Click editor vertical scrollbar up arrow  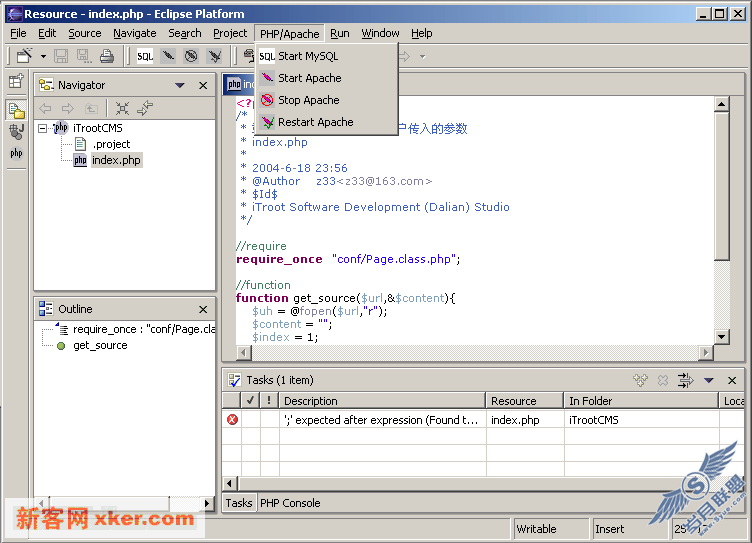(x=721, y=104)
